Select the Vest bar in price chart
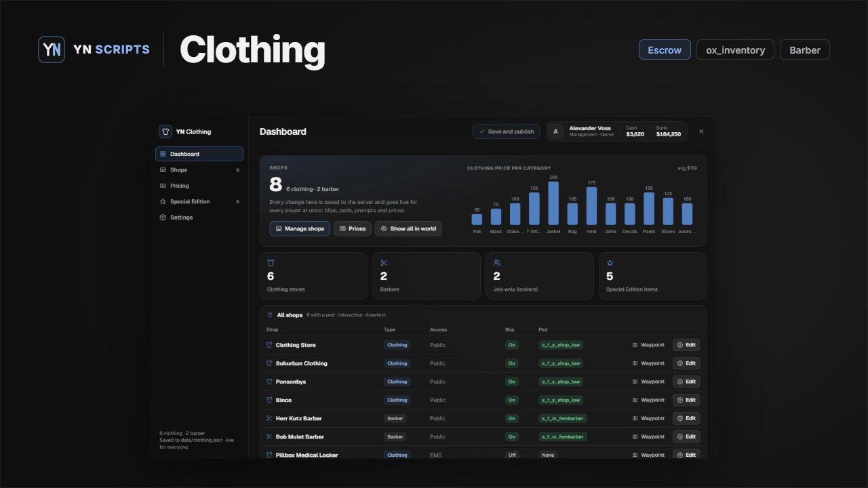The width and height of the screenshot is (868, 488). (x=591, y=205)
